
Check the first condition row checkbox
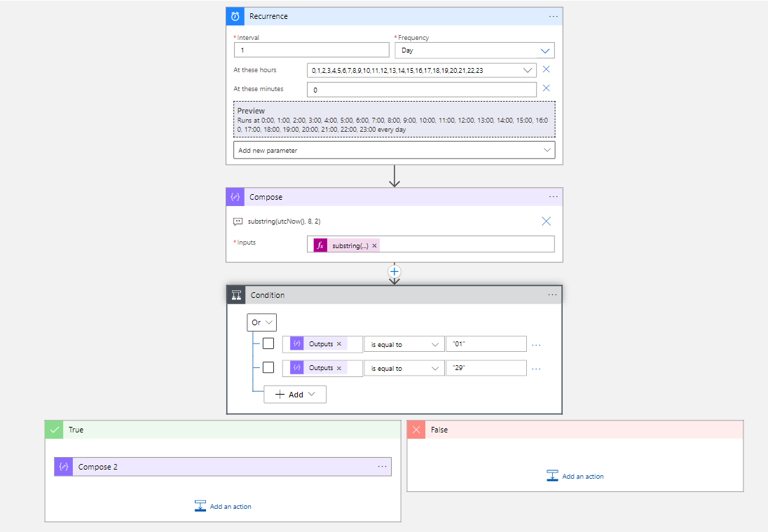point(268,343)
